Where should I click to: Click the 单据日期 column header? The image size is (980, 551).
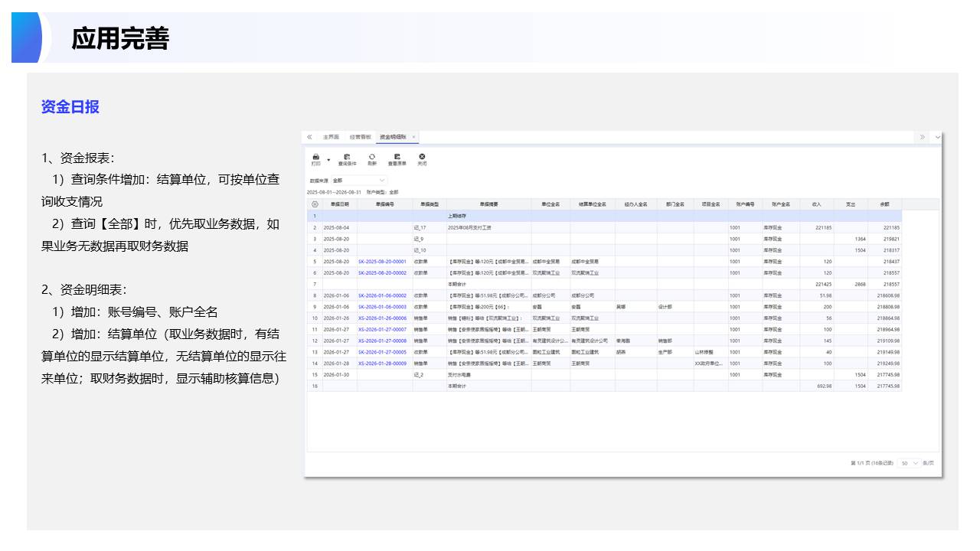(340, 204)
